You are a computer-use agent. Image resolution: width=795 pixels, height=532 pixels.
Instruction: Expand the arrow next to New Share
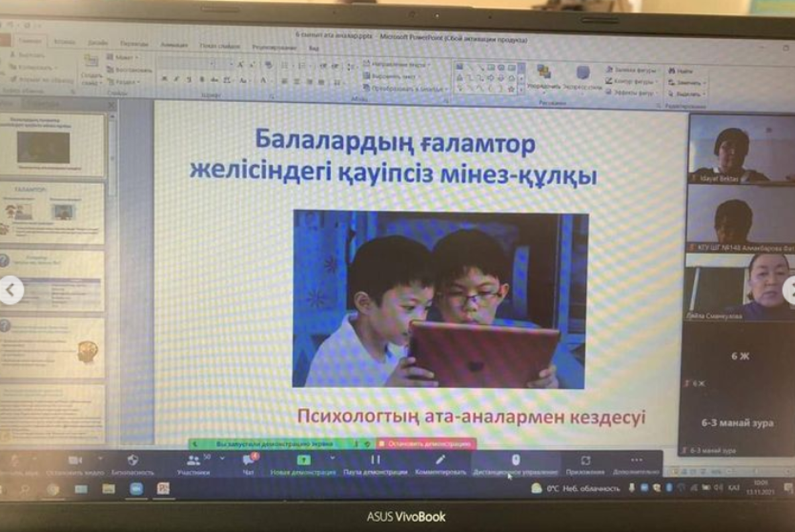pyautogui.click(x=332, y=458)
